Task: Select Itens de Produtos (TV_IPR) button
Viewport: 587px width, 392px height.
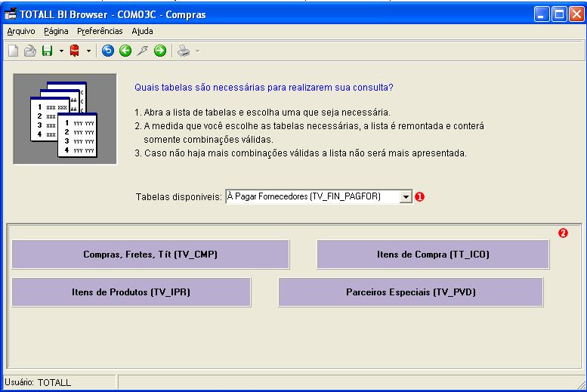Action: point(131,292)
